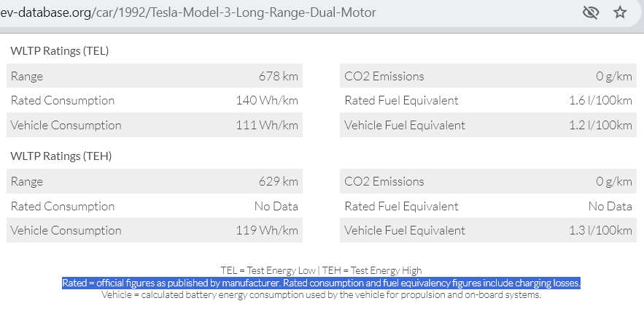644x309 pixels.
Task: Click the WLTP Ratings (TEL) heading
Action: click(x=60, y=51)
